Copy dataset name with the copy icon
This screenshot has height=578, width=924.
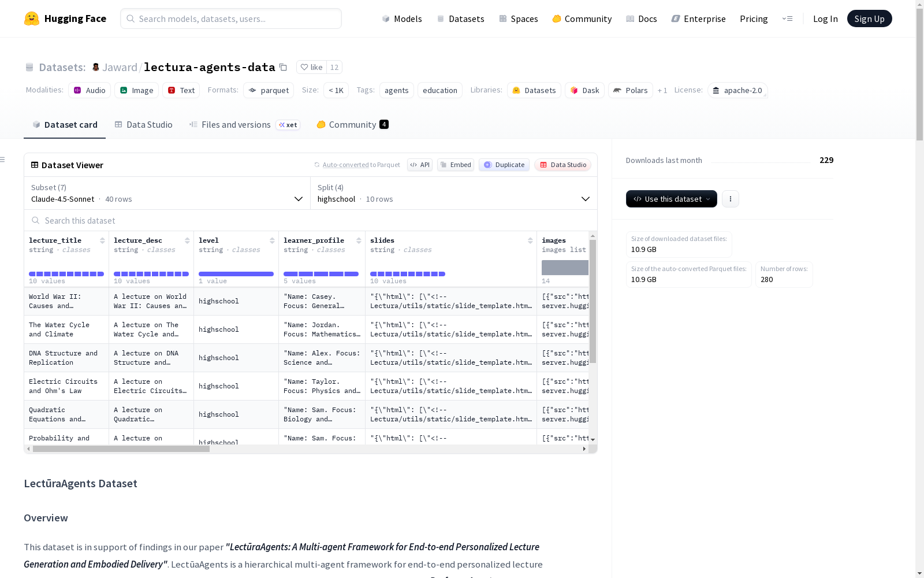(x=283, y=67)
